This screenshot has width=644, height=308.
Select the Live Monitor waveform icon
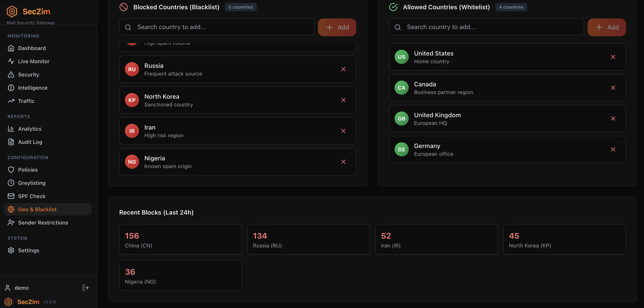tap(11, 61)
